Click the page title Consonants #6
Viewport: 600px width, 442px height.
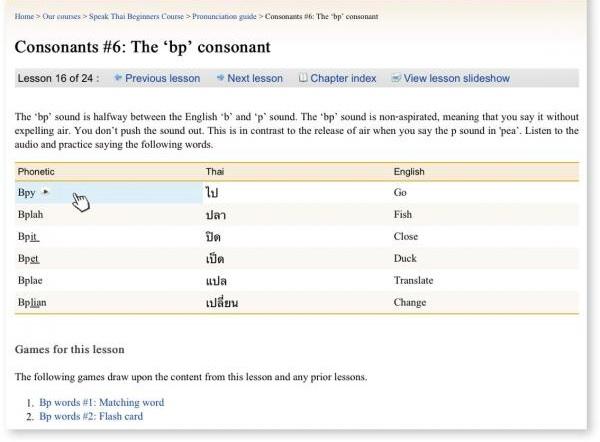click(x=142, y=47)
